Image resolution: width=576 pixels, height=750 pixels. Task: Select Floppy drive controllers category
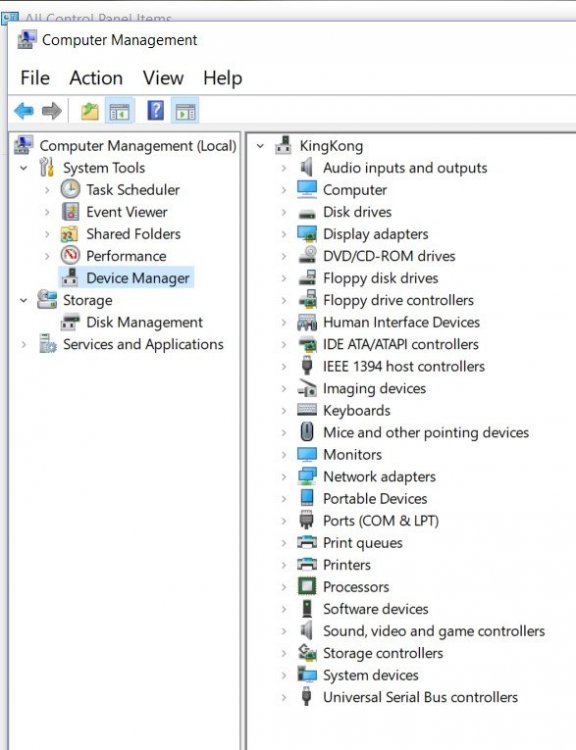click(398, 300)
